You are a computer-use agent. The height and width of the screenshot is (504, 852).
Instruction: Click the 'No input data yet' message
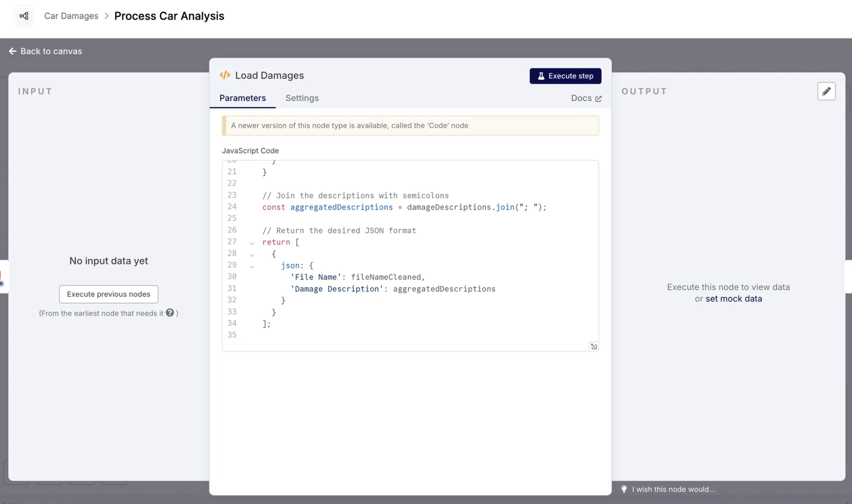(109, 261)
